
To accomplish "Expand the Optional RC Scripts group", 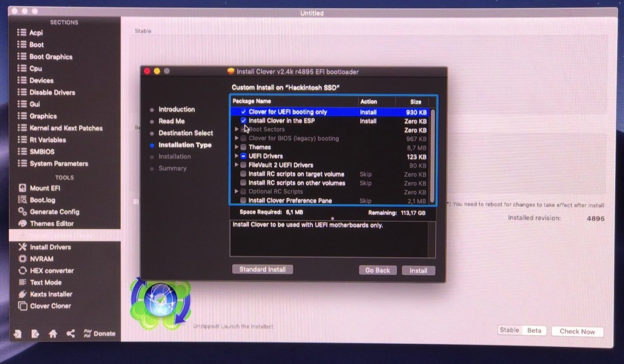I will 236,192.
